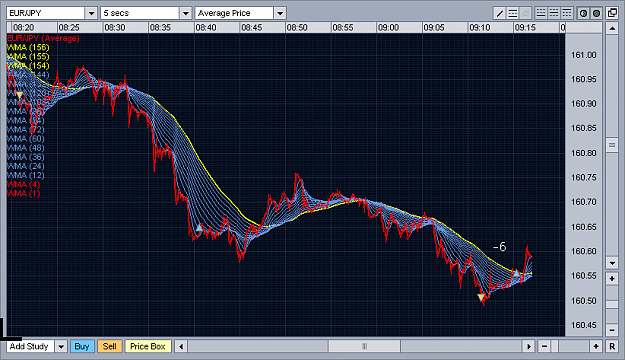This screenshot has height=360, width=625.
Task: Click the 08:45 time axis label
Action: (252, 28)
